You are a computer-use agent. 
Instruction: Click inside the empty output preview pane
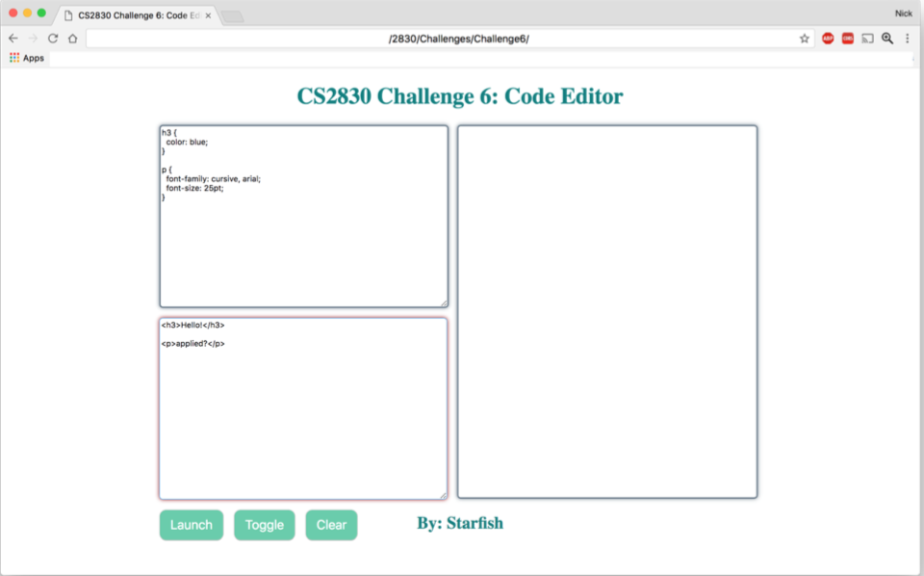(x=607, y=312)
